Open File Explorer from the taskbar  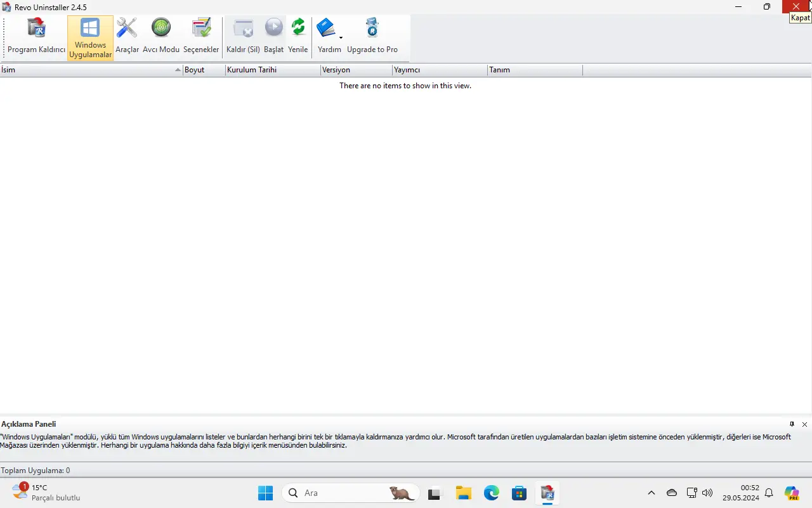click(x=463, y=493)
